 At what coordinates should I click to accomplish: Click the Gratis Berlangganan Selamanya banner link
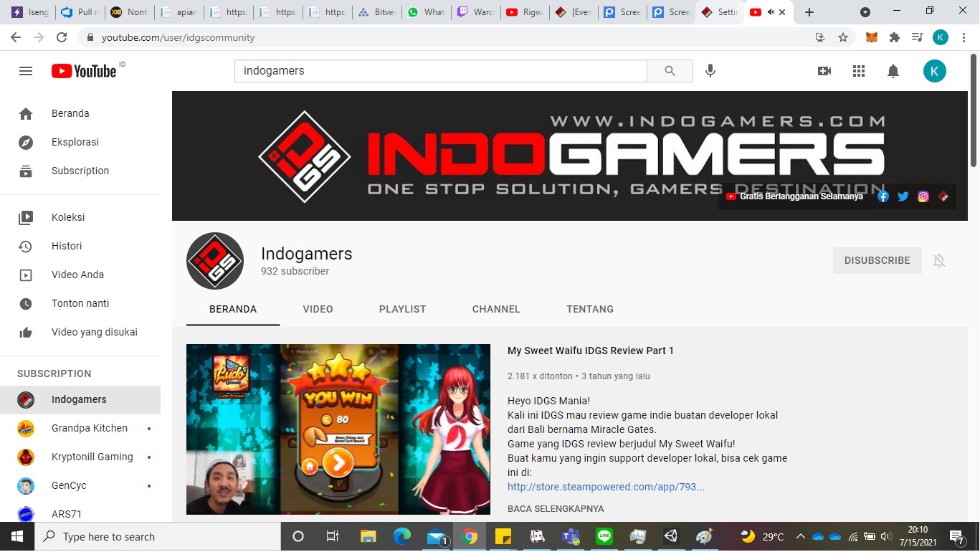click(795, 196)
